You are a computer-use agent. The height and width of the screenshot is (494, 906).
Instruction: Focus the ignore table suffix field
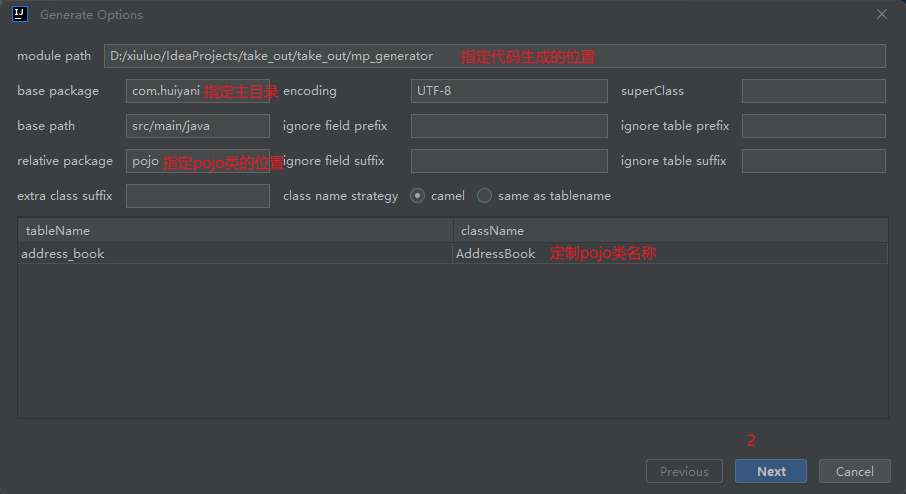(x=813, y=161)
